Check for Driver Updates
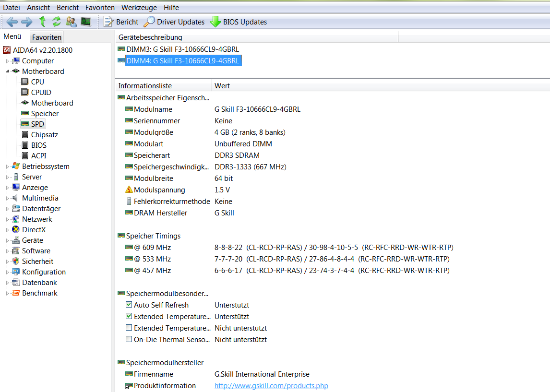550x392 pixels. 174,22
